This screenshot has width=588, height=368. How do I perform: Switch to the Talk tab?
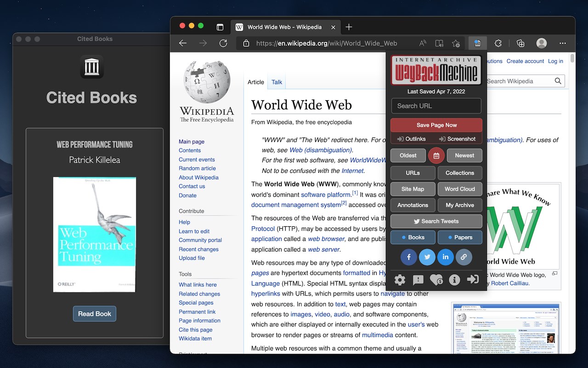coord(277,82)
